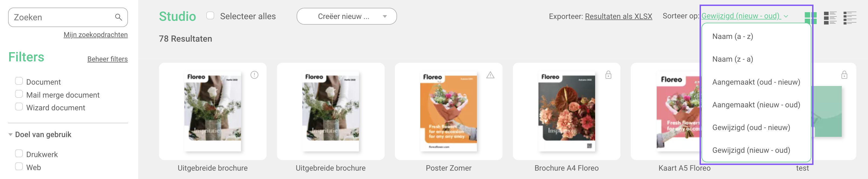
Task: Click info icon on first Uitgebreide brochure
Action: [x=255, y=75]
